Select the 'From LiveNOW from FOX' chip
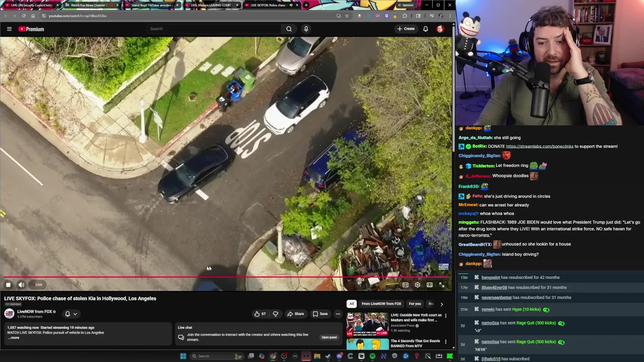644x362 pixels. point(381,304)
